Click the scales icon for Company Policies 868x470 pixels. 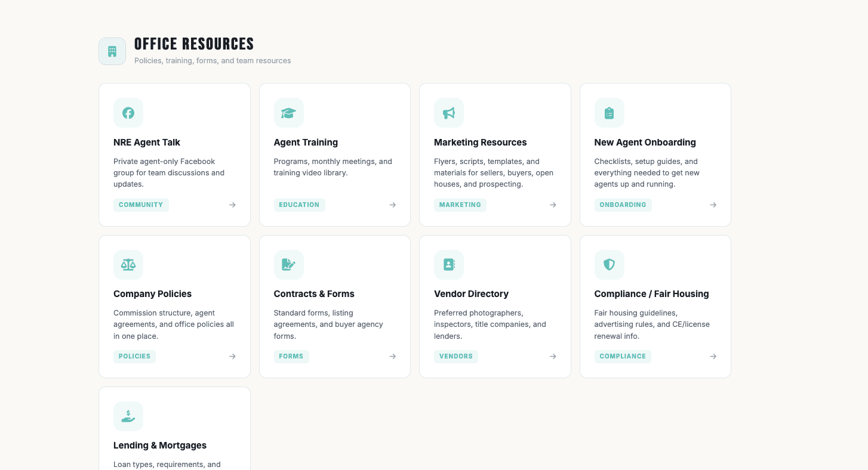point(128,265)
